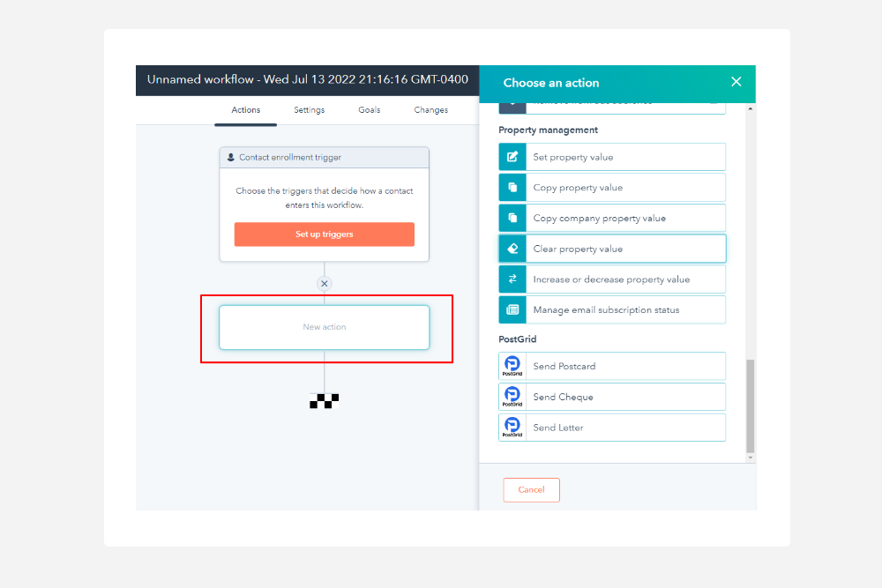The image size is (882, 588).
Task: Go to the Changes tab
Action: click(x=430, y=110)
